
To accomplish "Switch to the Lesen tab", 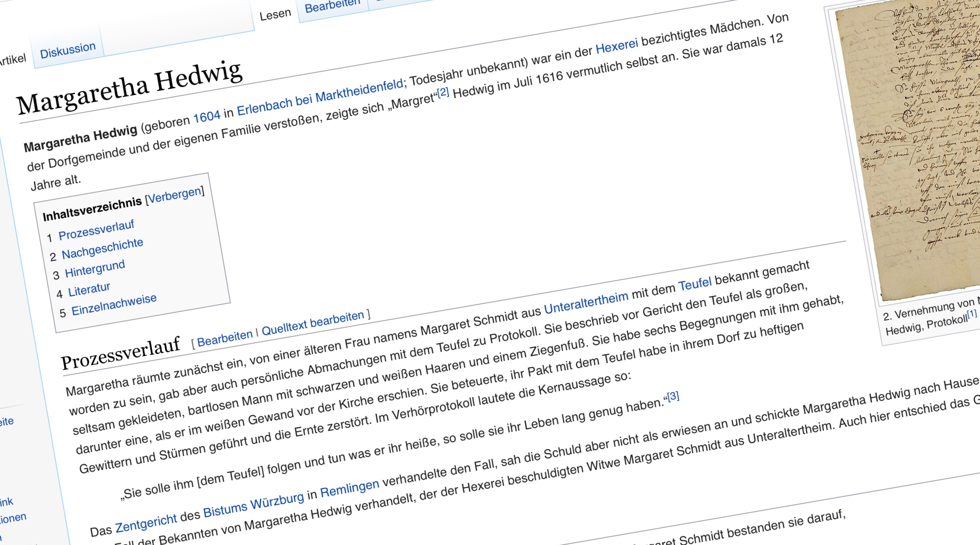I will (275, 15).
